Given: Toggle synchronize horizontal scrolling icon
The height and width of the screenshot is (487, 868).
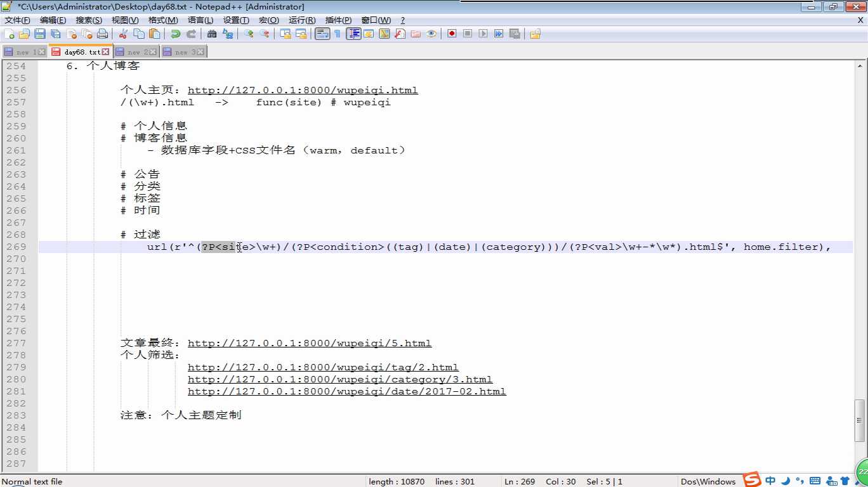Looking at the screenshot, I should coord(301,34).
